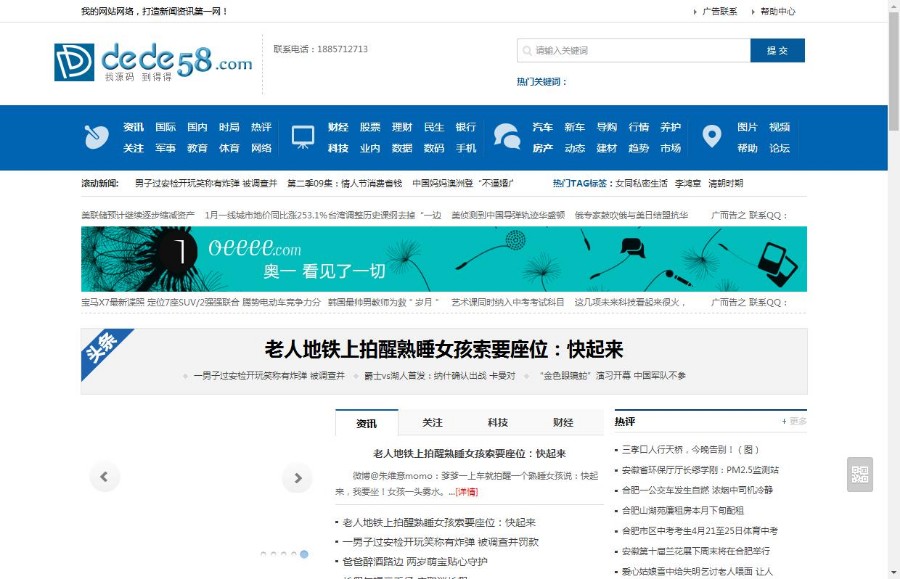900x579 pixels.
Task: Open text link 美联储预计继续逐步缩减资产
Action: (x=138, y=215)
